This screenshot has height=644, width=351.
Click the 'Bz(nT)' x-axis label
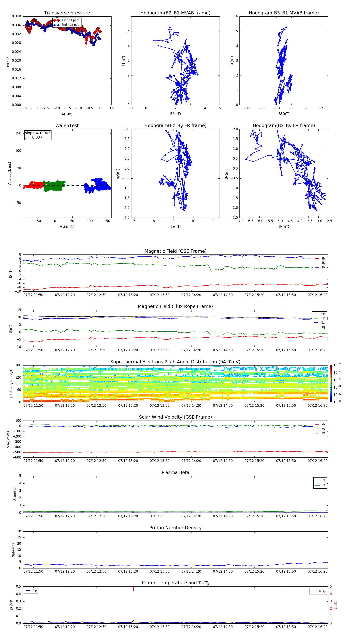pos(175,227)
